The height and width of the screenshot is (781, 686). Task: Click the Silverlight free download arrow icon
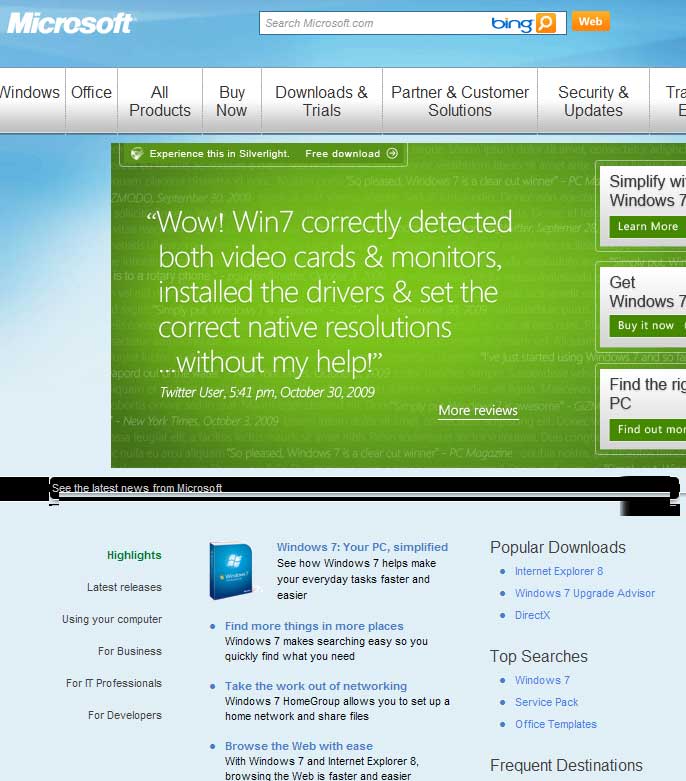(x=392, y=154)
